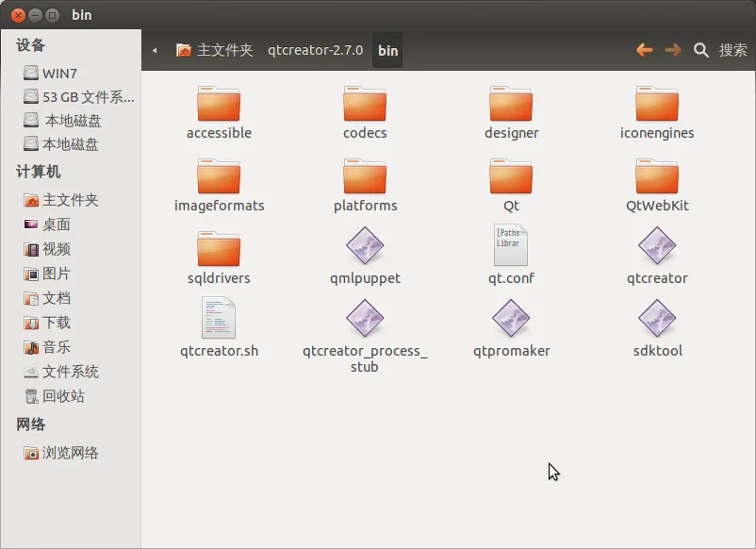The width and height of the screenshot is (756, 549).
Task: Select the qtcreator.sh script file
Action: (x=219, y=320)
